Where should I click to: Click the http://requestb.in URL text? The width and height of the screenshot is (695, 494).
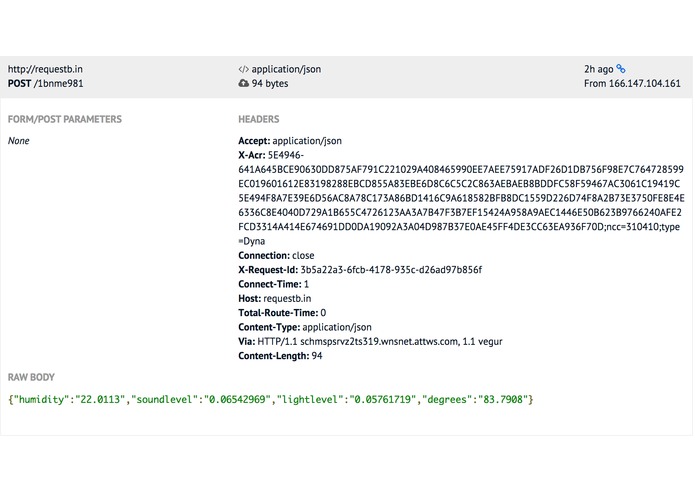(45, 69)
